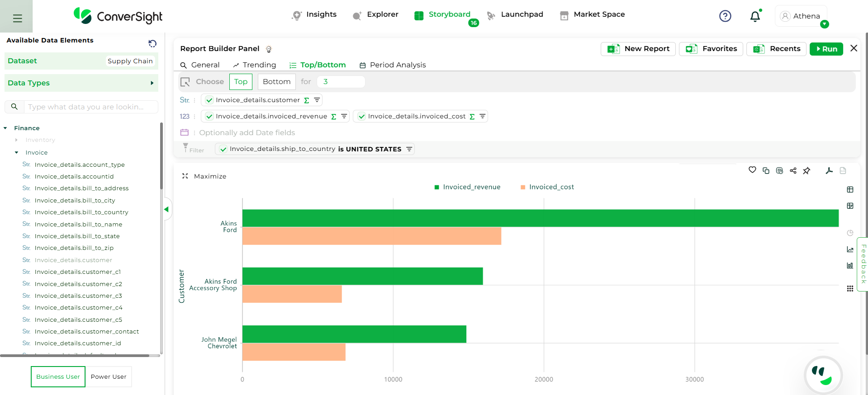Open the Explorer menu item
The image size is (868, 395).
tap(375, 14)
